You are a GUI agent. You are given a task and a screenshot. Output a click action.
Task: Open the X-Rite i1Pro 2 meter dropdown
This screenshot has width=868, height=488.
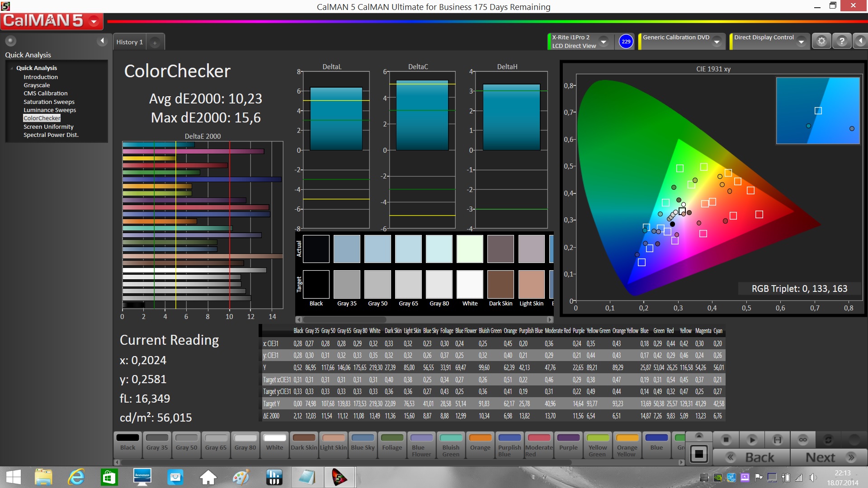coord(603,42)
